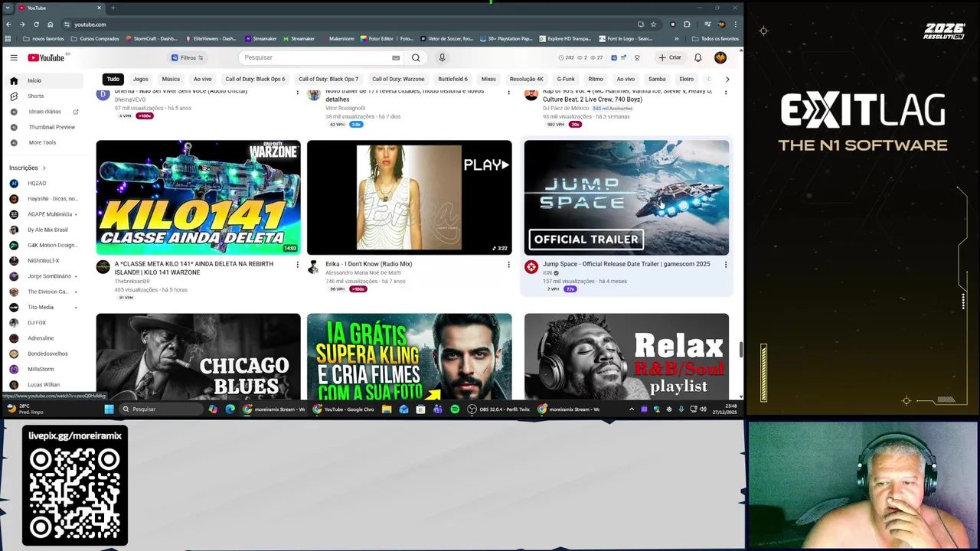Open the on-screen keyboard icon in search box
The width and height of the screenshot is (980, 551).
(396, 57)
